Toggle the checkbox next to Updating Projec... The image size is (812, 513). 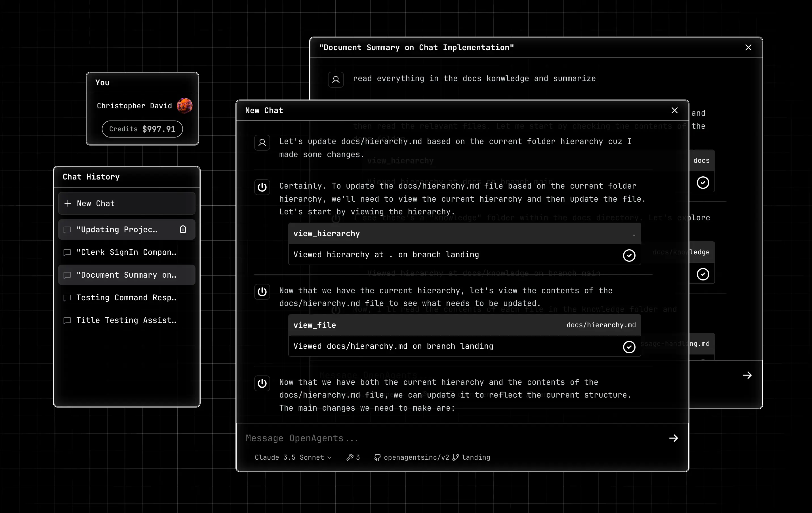tap(67, 229)
